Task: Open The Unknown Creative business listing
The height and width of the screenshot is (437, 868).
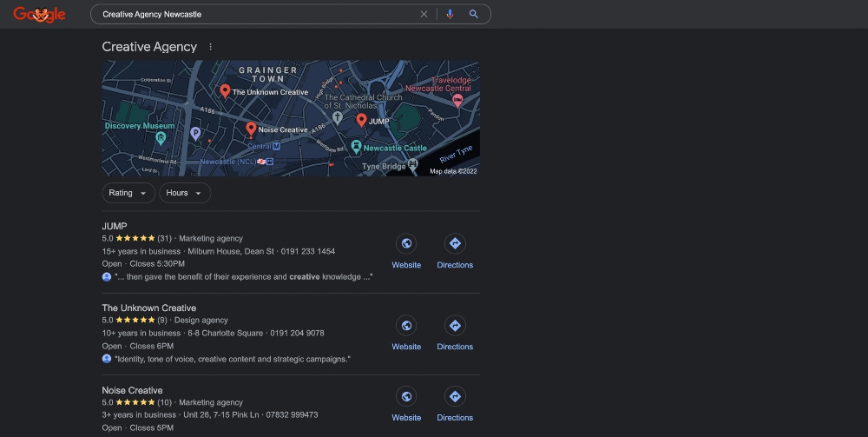Action: [149, 308]
